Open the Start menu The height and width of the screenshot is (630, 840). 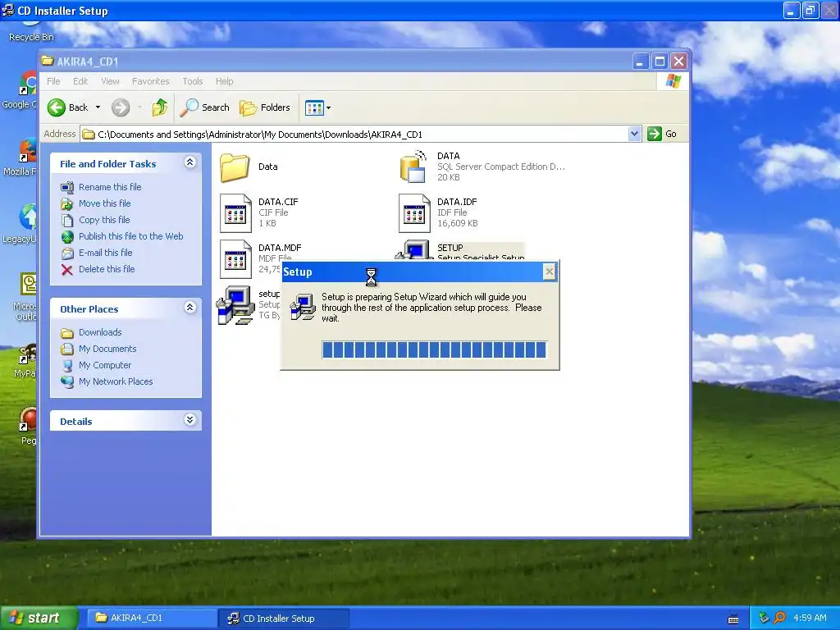coord(39,619)
